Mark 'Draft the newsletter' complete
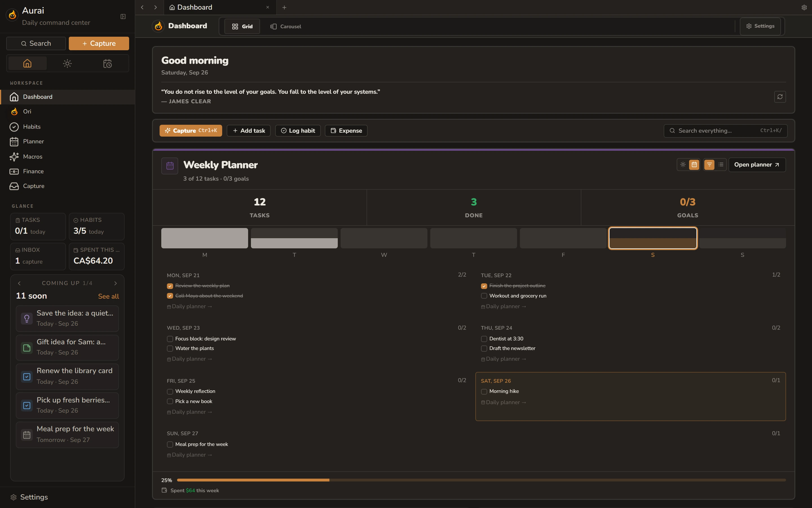 pyautogui.click(x=484, y=349)
